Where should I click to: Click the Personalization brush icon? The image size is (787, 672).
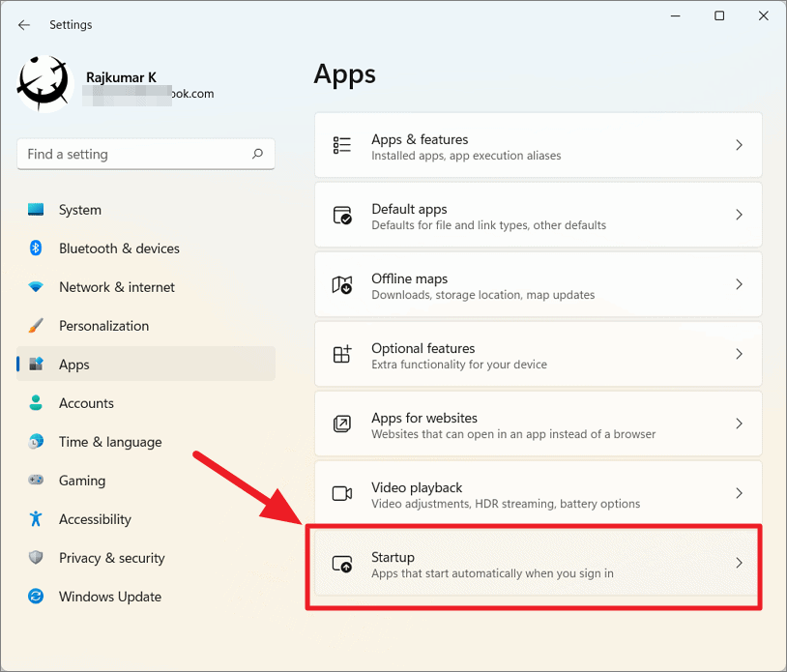click(35, 326)
